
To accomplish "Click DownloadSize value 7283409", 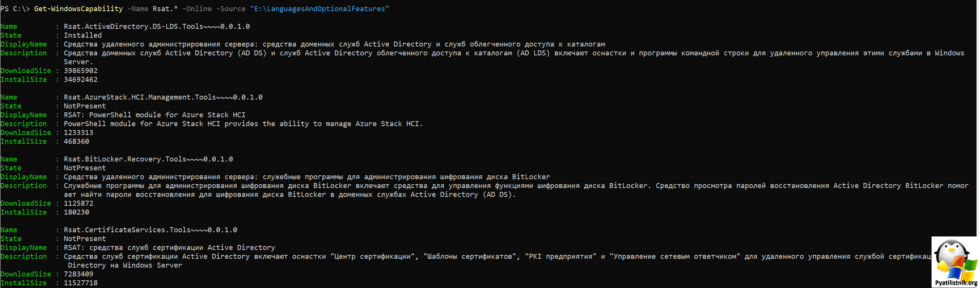I will point(78,274).
